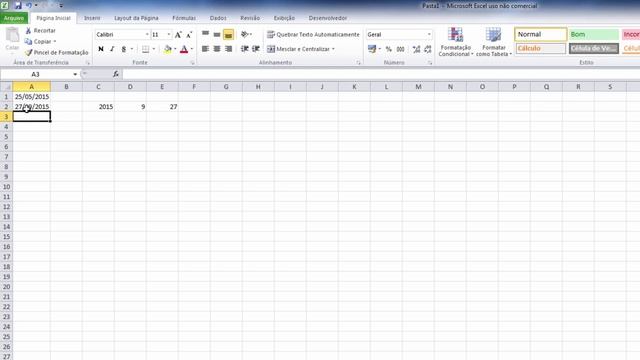Expand the Número group dialog launcher
The image size is (640, 360).
[x=430, y=63]
